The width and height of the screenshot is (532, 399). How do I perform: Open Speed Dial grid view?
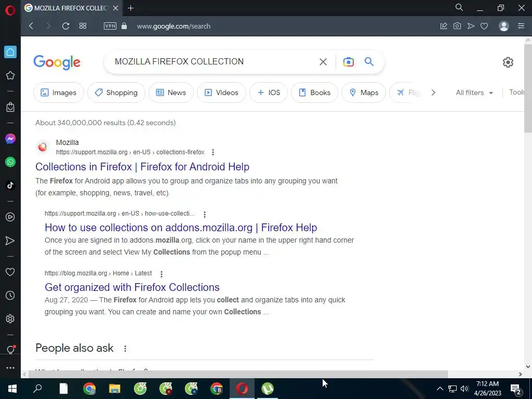(83, 26)
